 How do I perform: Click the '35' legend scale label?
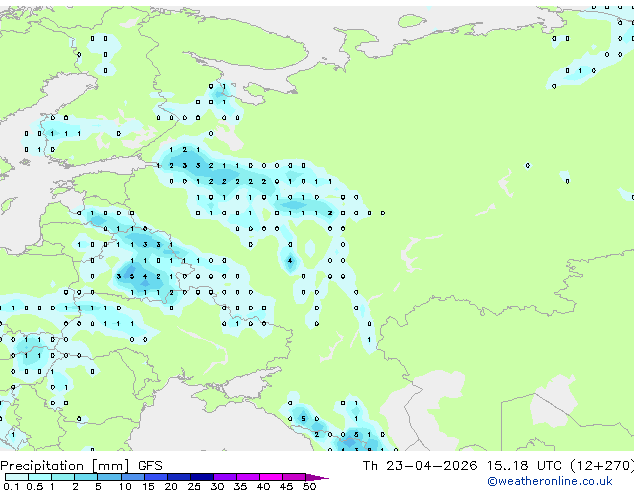240,486
